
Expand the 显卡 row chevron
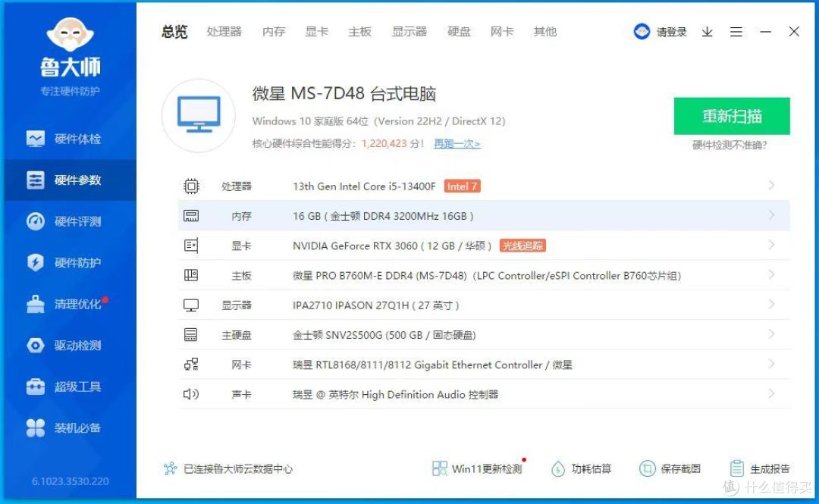click(771, 245)
